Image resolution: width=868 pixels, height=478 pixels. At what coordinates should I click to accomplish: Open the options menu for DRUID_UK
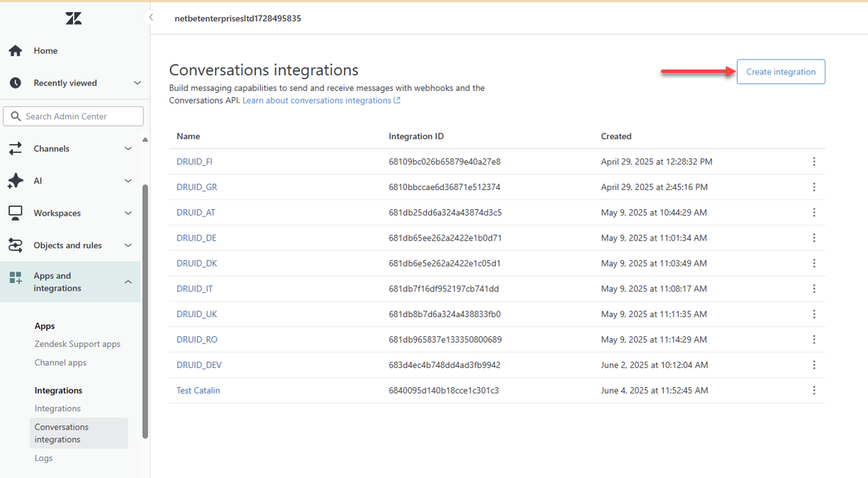tap(814, 314)
